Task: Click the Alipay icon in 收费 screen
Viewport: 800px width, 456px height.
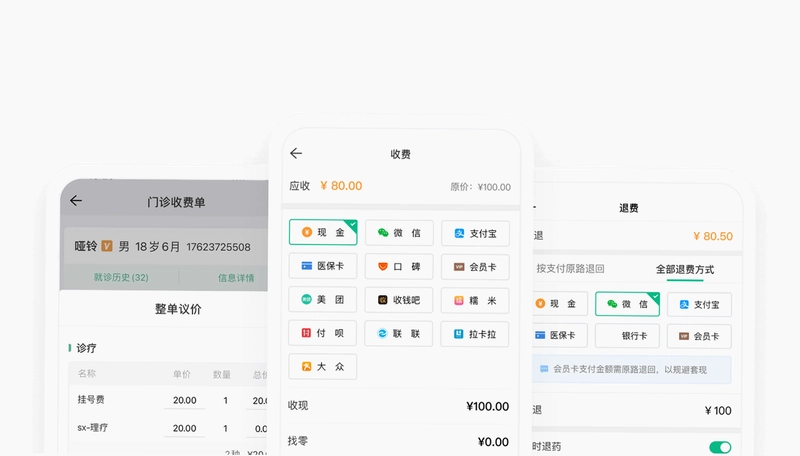Action: coord(459,233)
